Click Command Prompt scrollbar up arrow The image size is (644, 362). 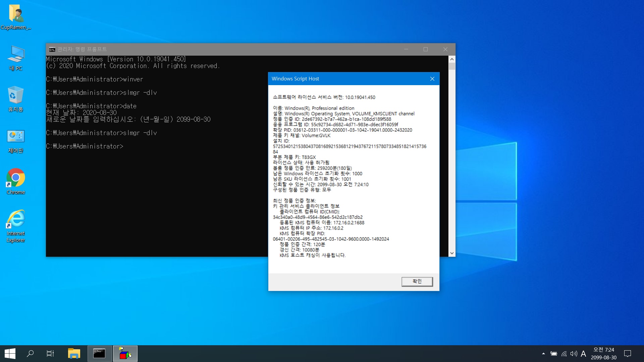click(452, 59)
